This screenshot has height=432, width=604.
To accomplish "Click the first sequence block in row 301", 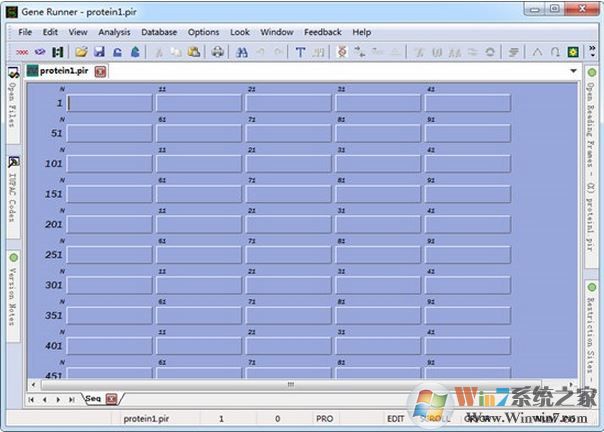I will [x=110, y=285].
